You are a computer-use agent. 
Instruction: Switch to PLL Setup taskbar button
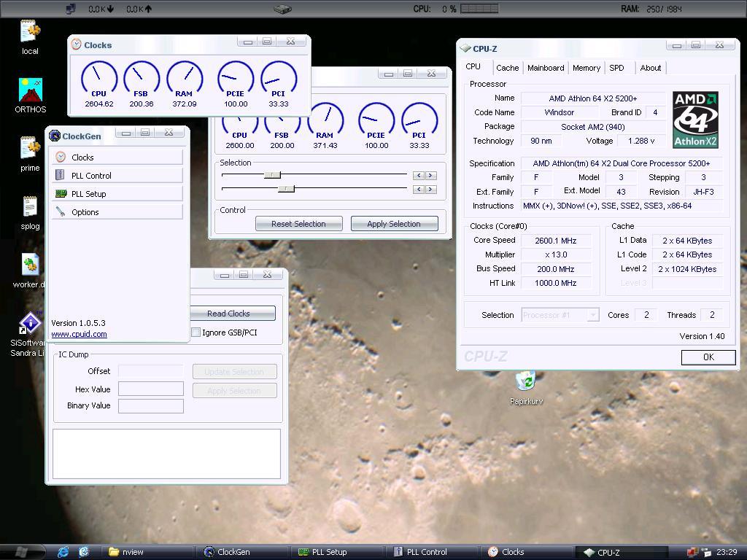(338, 552)
